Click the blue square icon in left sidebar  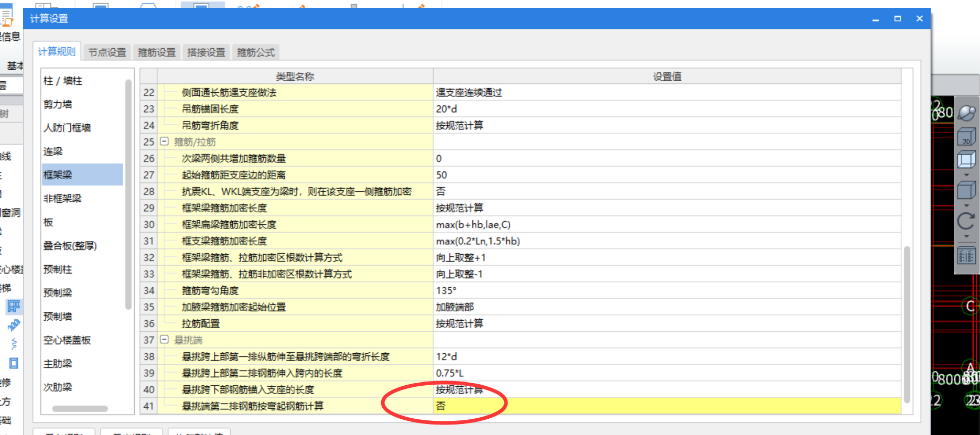[x=14, y=363]
